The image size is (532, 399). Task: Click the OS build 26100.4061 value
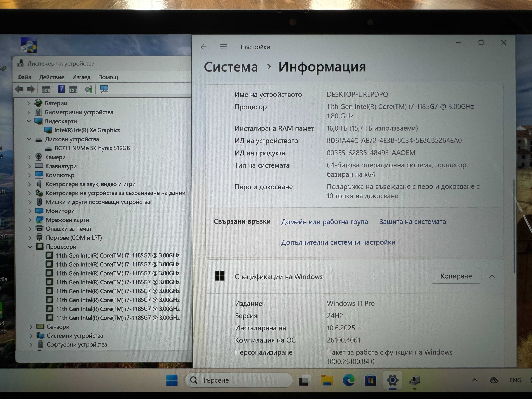click(343, 340)
